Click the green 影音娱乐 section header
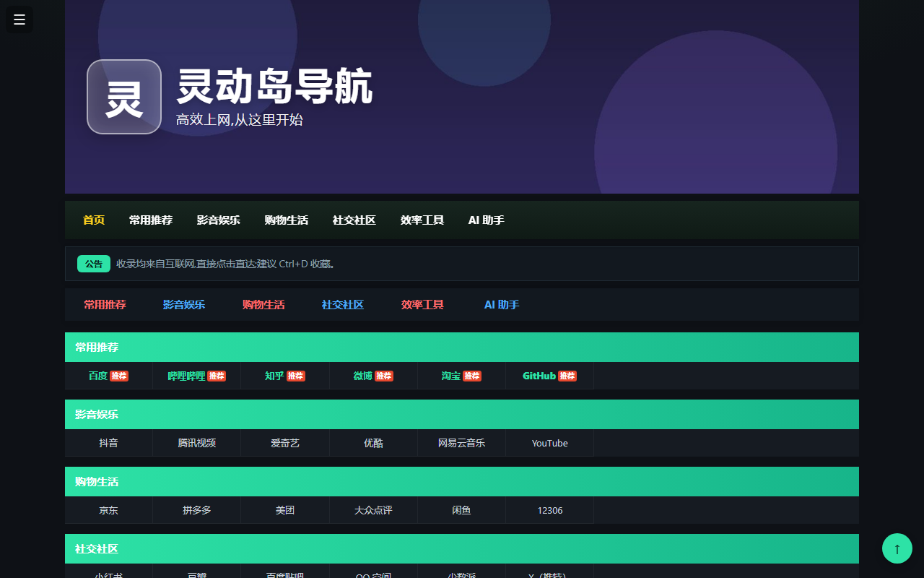This screenshot has height=578, width=924. 462,415
